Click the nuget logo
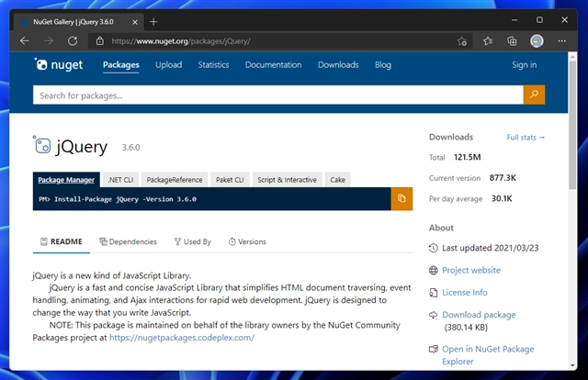588x380 pixels. [59, 64]
